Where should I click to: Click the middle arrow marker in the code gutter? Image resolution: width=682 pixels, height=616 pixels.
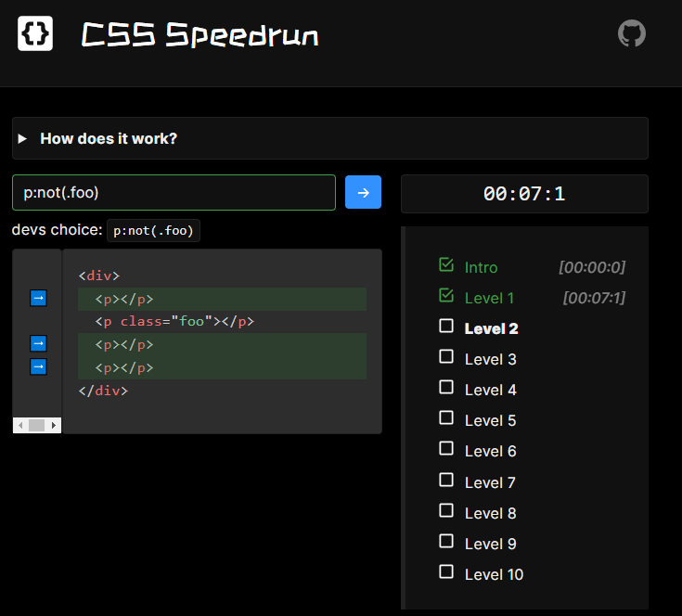coord(38,343)
